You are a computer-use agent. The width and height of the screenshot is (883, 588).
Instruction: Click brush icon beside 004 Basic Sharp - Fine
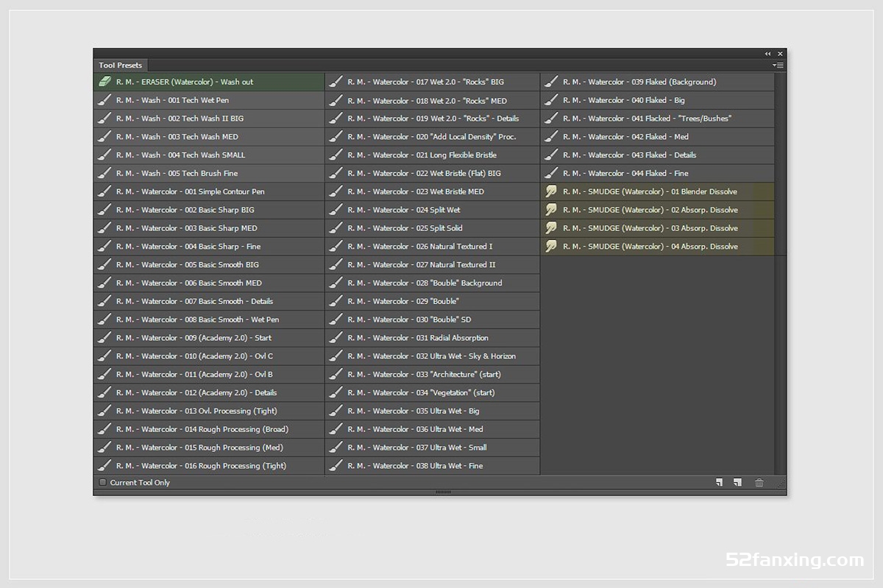click(104, 247)
